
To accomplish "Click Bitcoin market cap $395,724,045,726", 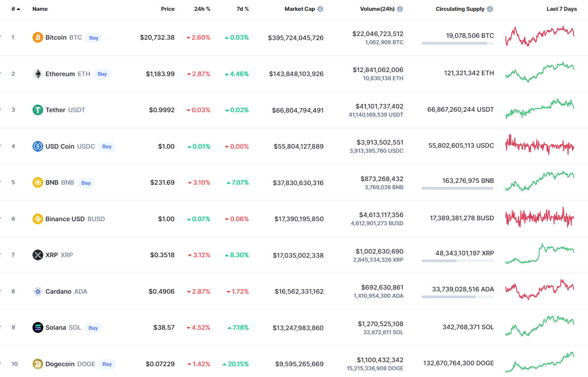I will 296,38.
